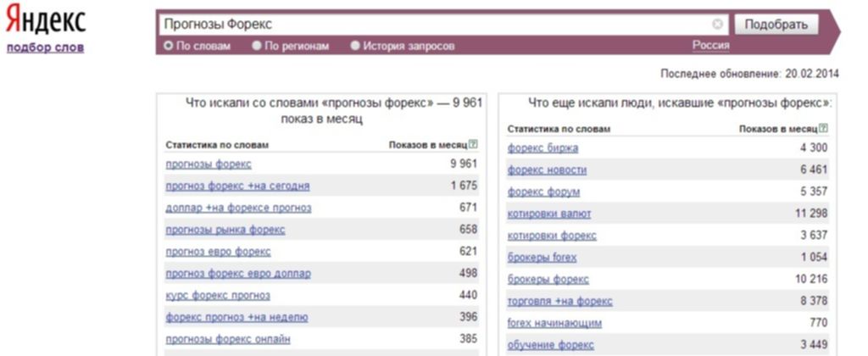Screen dimensions: 868x356
Task: Open 'курс форекс прогноз' link
Action: tap(218, 296)
